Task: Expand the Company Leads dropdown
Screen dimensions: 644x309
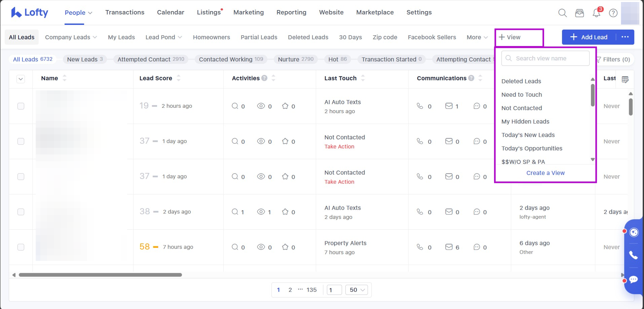Action: tap(71, 37)
